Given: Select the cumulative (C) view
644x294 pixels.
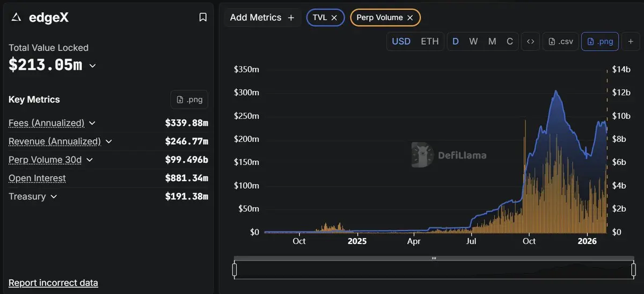Looking at the screenshot, I should 510,41.
